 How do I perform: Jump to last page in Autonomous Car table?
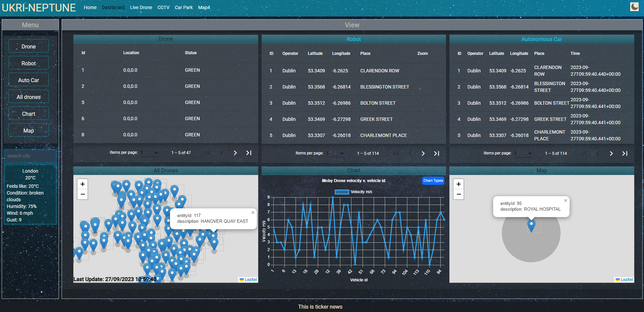pyautogui.click(x=625, y=153)
